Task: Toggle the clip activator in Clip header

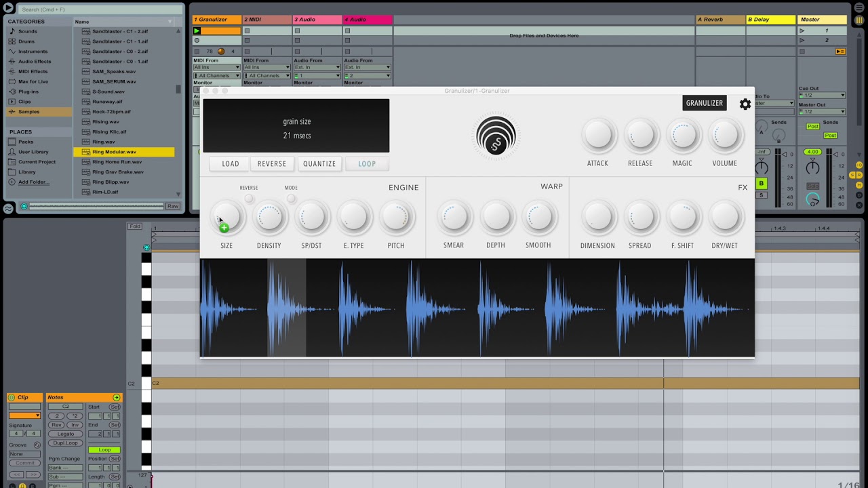Action: tap(12, 398)
